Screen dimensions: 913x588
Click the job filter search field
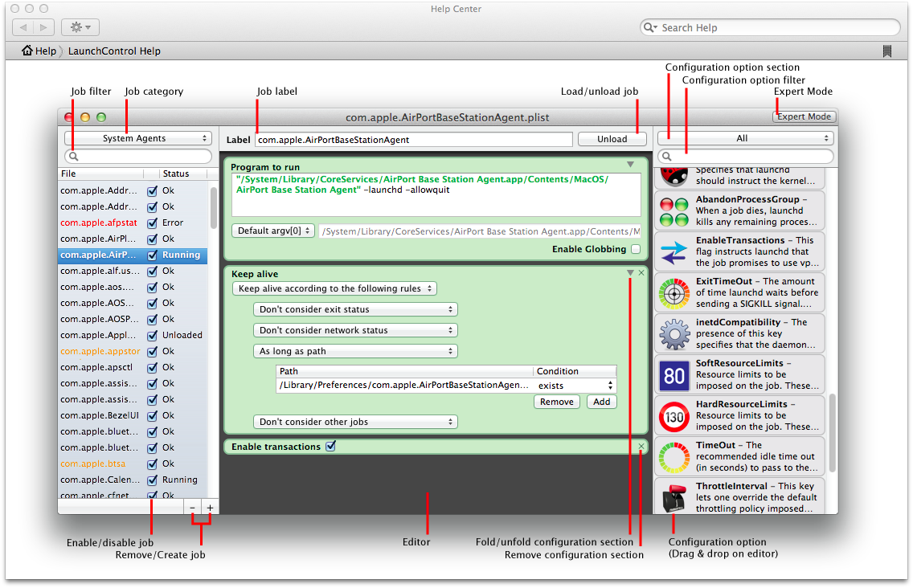click(x=138, y=156)
